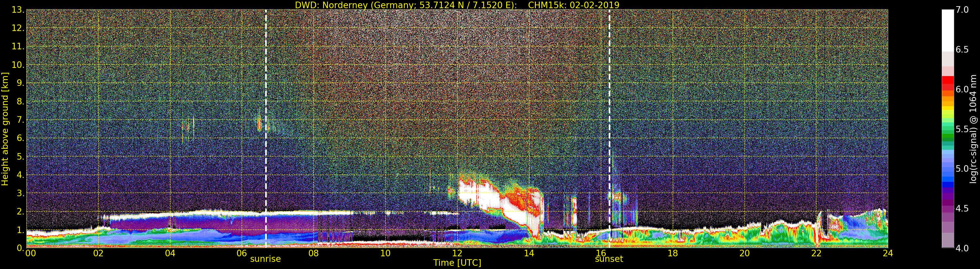Click height axis tick label '12.'

point(18,28)
